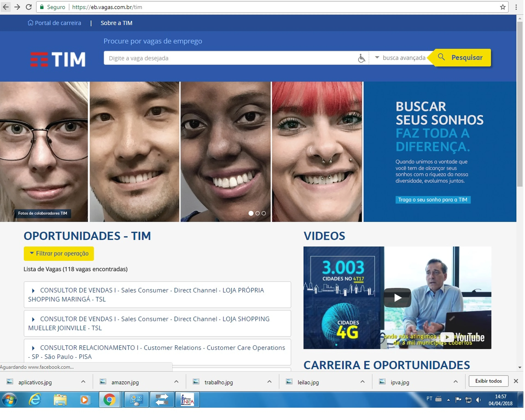Click scrollbar down arrow
This screenshot has height=420, width=525.
coord(520,368)
